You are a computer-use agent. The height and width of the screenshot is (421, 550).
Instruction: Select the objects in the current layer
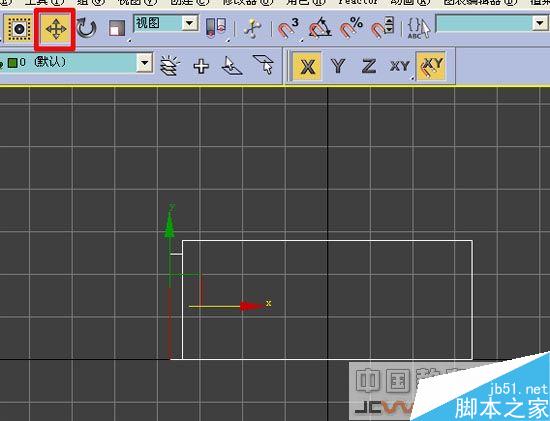coord(263,64)
